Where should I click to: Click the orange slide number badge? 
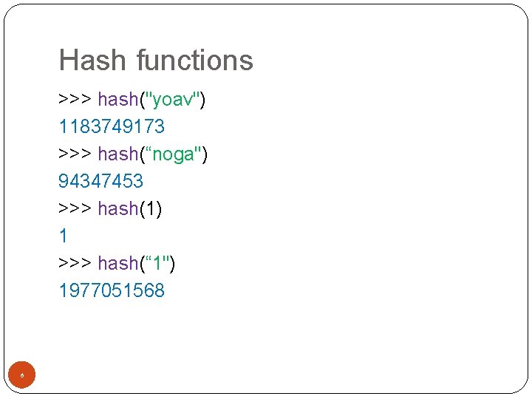(22, 376)
